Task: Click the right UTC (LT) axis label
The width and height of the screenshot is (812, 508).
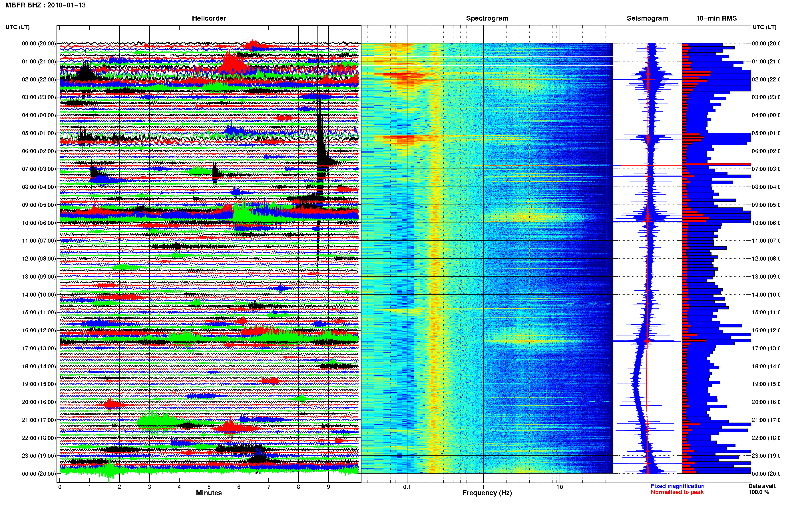Action: coord(764,27)
